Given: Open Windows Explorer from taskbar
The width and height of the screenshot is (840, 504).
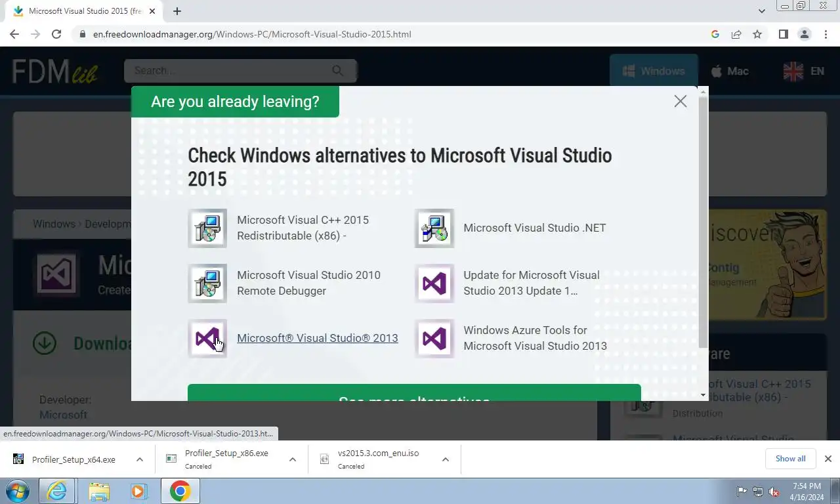Looking at the screenshot, I should point(99,491).
